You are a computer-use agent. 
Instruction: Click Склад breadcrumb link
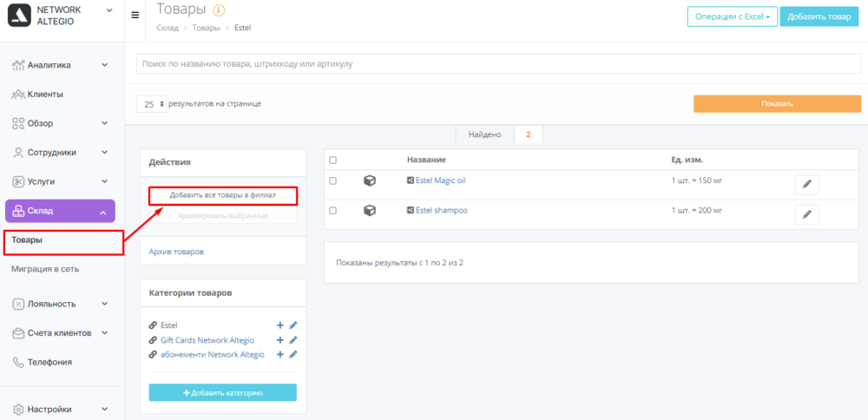168,27
